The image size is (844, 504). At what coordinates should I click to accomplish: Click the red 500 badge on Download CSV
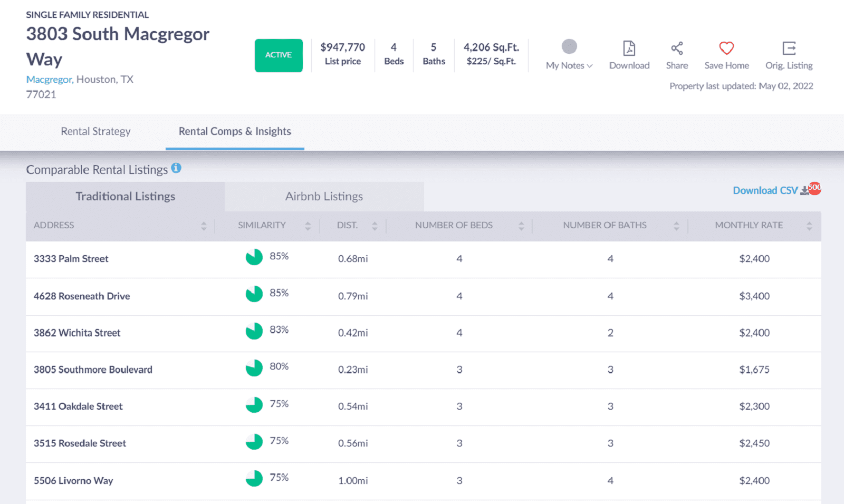[813, 187]
